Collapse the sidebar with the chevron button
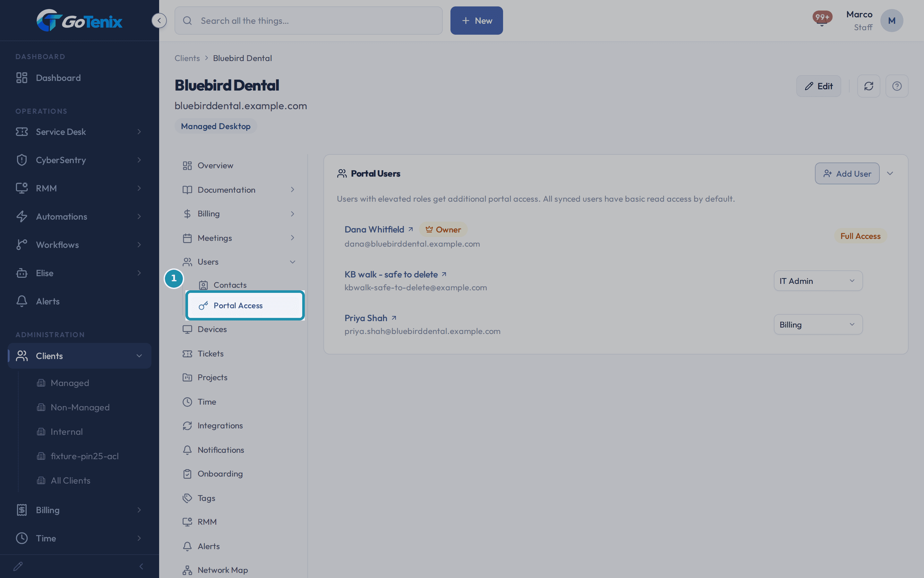This screenshot has width=924, height=578. click(159, 21)
